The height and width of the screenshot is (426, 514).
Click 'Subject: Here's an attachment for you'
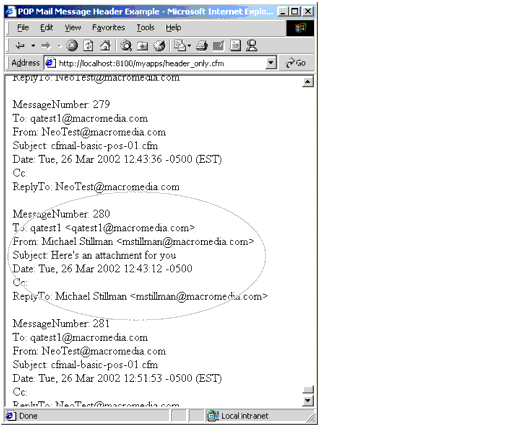coord(94,255)
